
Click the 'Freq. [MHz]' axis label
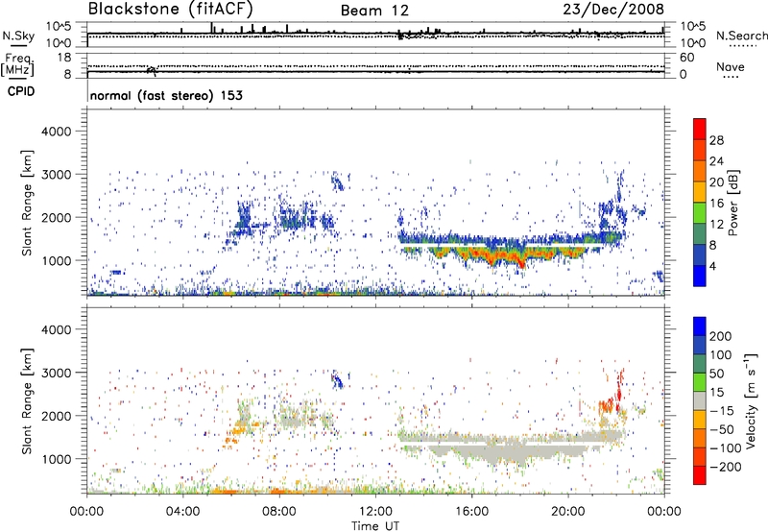click(17, 65)
